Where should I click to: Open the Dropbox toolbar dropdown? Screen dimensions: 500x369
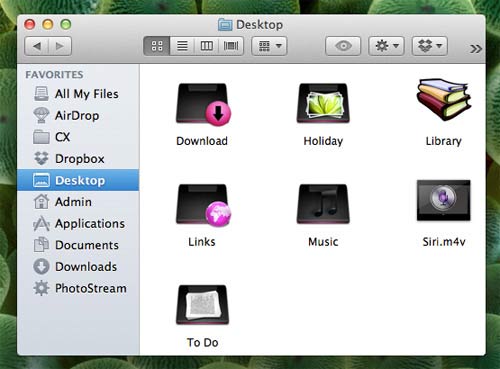click(x=430, y=46)
